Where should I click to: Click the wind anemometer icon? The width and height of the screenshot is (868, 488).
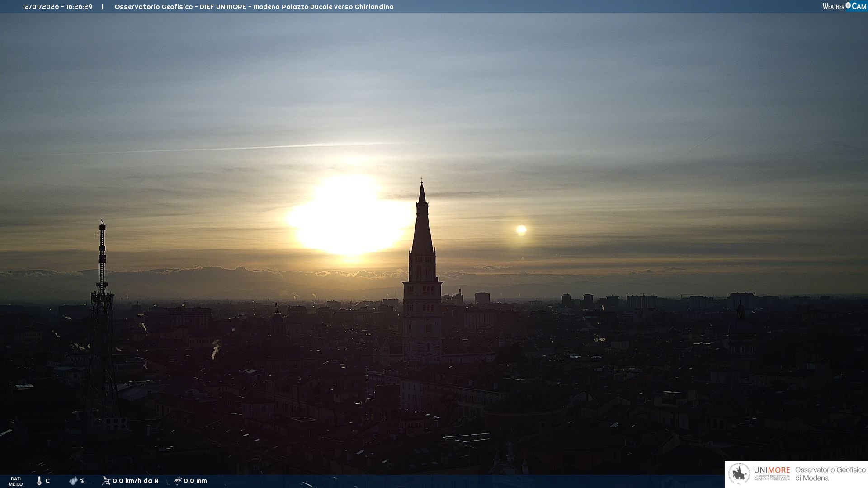point(106,481)
